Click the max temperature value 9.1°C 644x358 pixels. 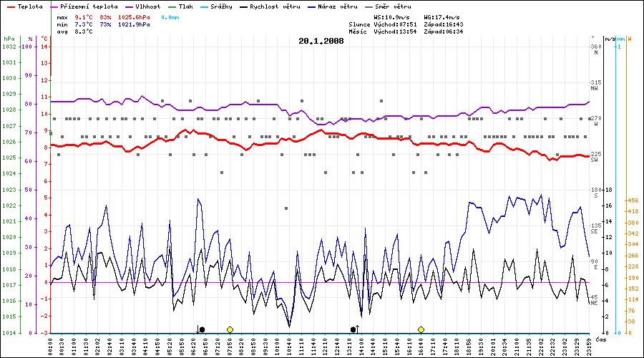(x=84, y=17)
